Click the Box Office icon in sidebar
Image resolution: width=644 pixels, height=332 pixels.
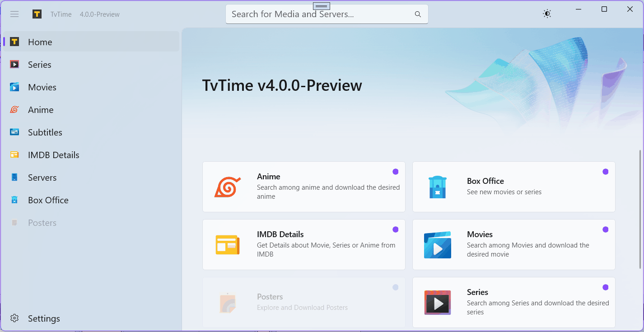pos(14,200)
